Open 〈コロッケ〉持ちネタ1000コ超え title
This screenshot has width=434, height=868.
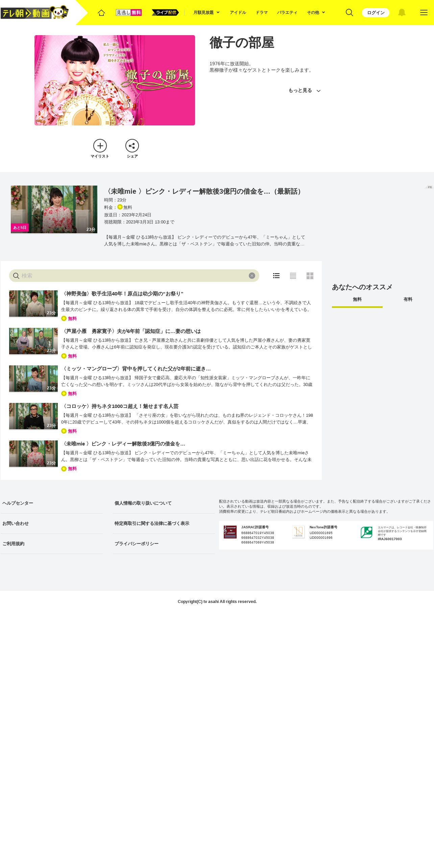tap(120, 406)
